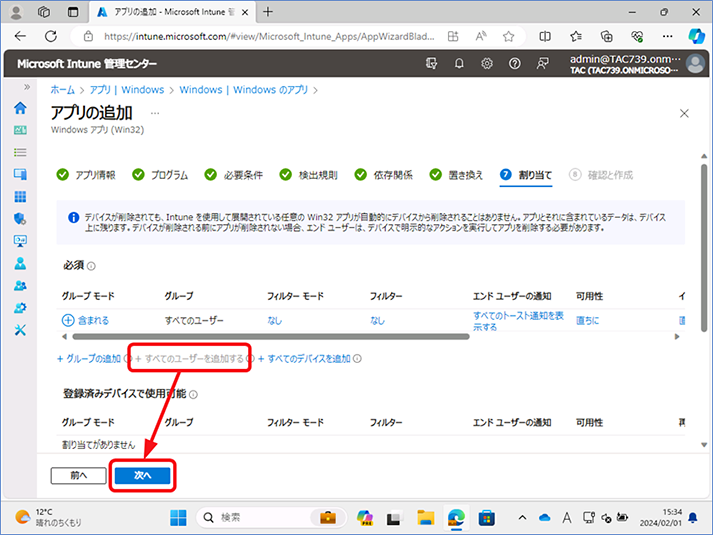Open the Windows Start button

178,518
